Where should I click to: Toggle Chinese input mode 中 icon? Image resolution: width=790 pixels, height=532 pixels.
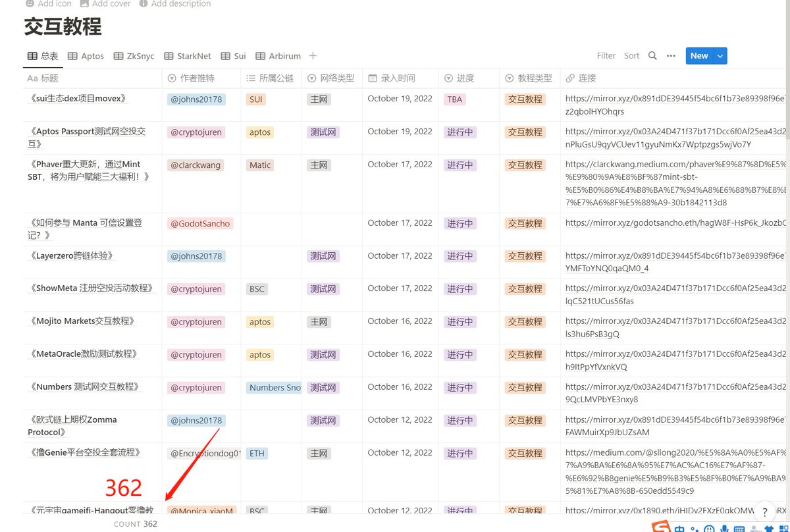678,528
